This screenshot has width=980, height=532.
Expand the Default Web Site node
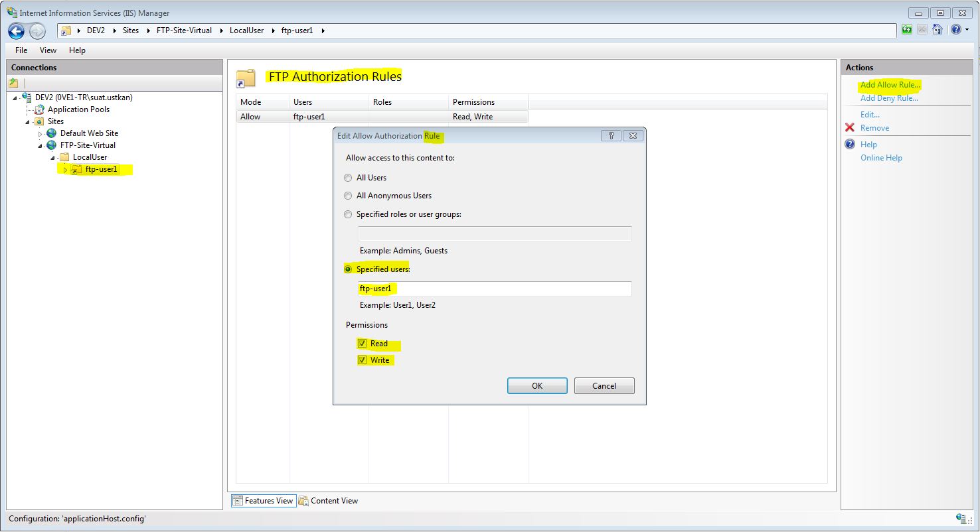pyautogui.click(x=41, y=134)
